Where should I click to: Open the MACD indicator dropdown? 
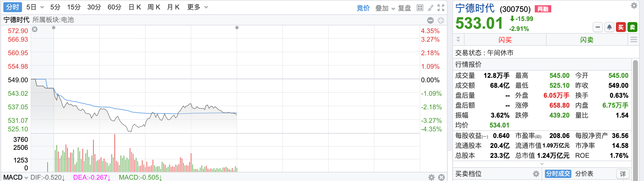tap(26, 178)
